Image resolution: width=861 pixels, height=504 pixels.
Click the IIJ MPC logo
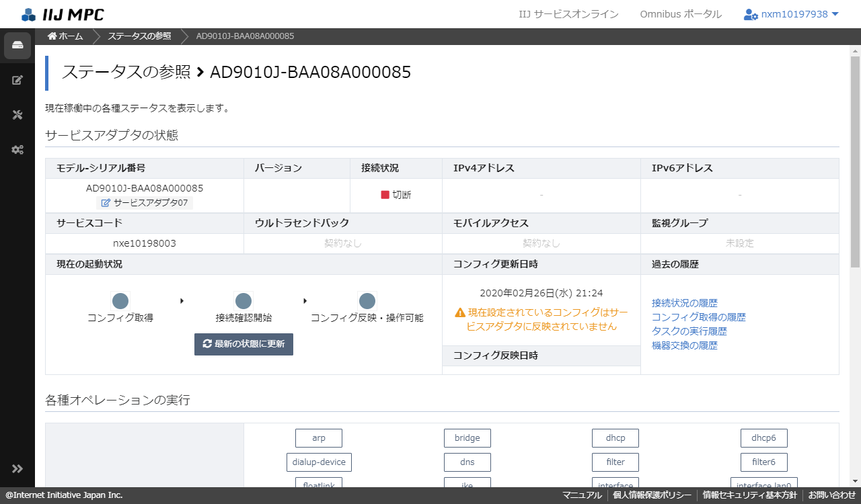coord(63,14)
